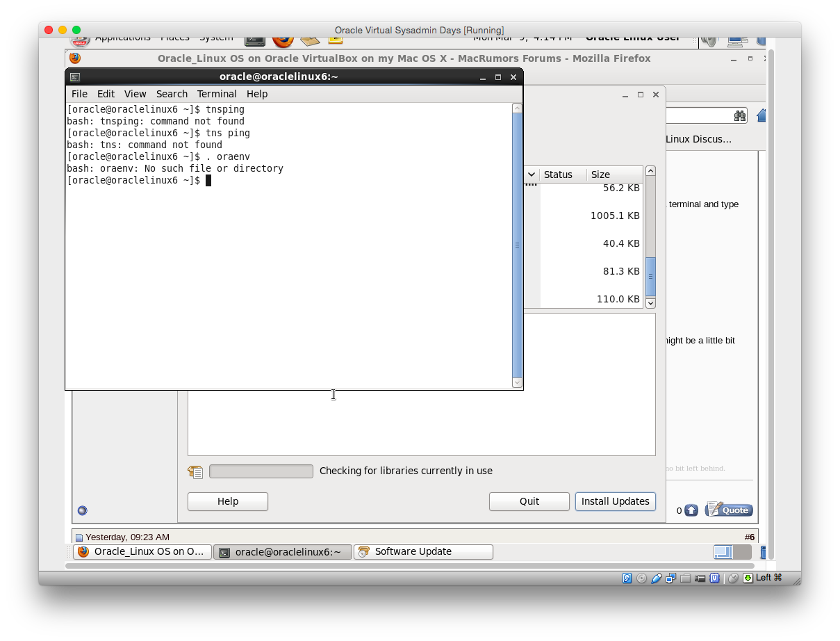
Task: Open the File menu in the terminal
Action: coord(79,94)
